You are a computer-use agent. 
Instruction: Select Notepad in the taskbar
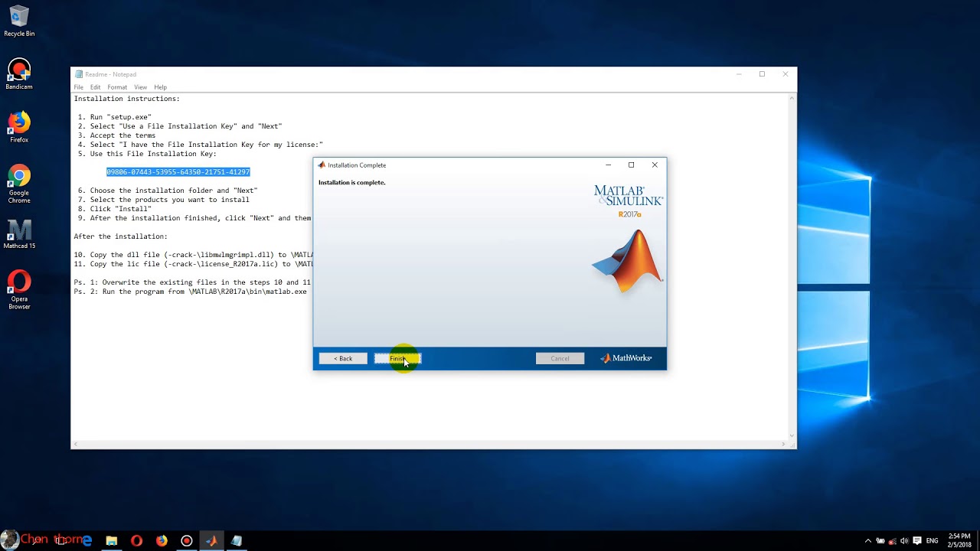point(237,540)
